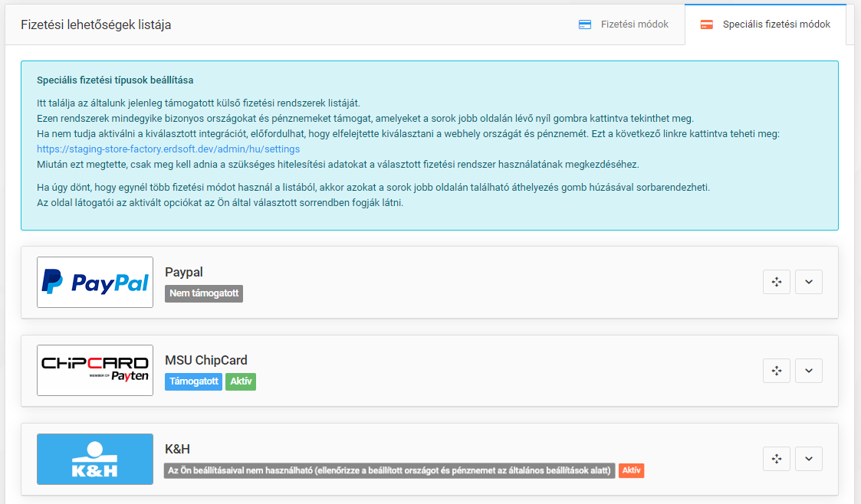Click the Nem támogatott badge under Paypal
This screenshot has height=504, width=861.
[204, 293]
